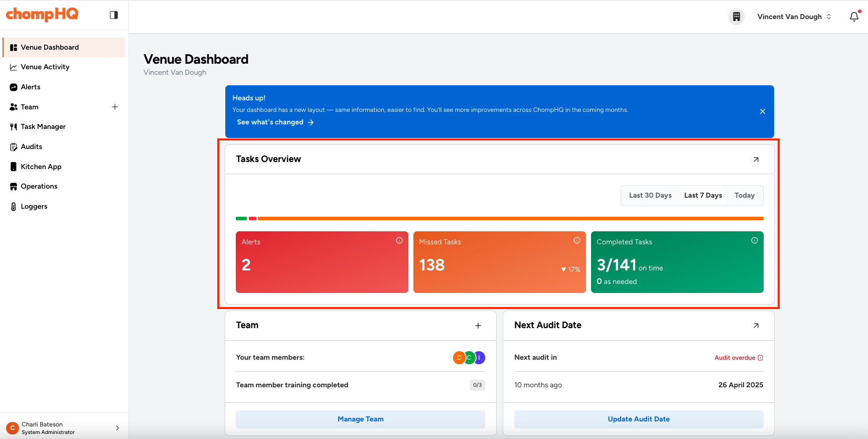Expand the Vincent Van Dough venue selector
This screenshot has height=439, width=868.
(x=794, y=17)
